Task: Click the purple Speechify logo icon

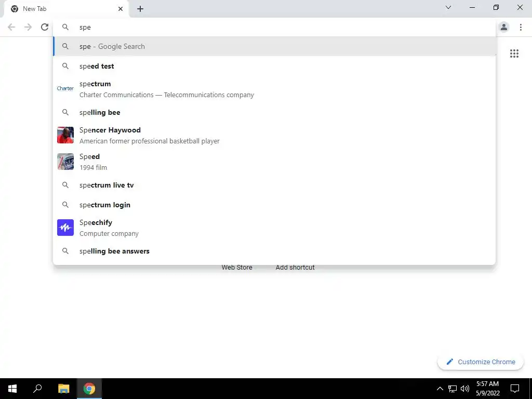Action: click(65, 228)
